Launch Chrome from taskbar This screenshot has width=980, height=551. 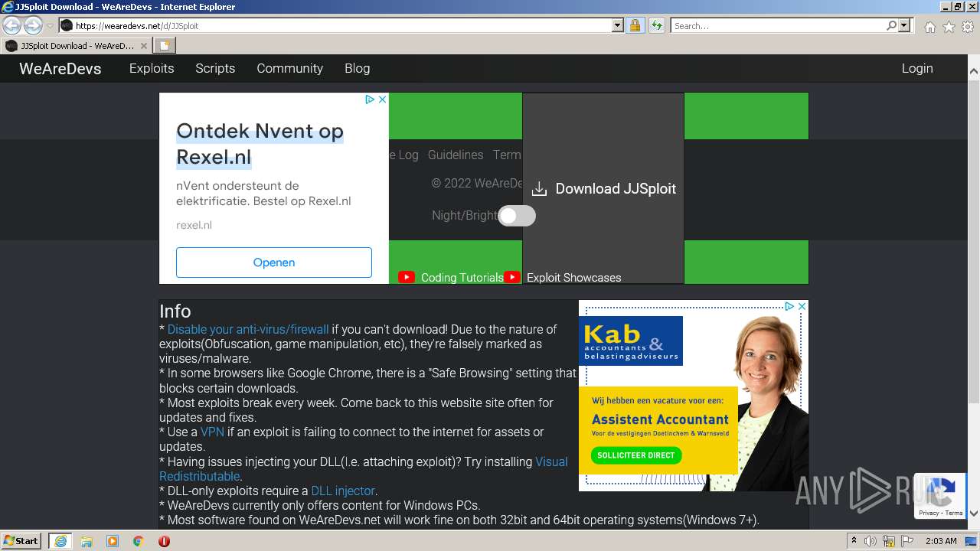(138, 541)
